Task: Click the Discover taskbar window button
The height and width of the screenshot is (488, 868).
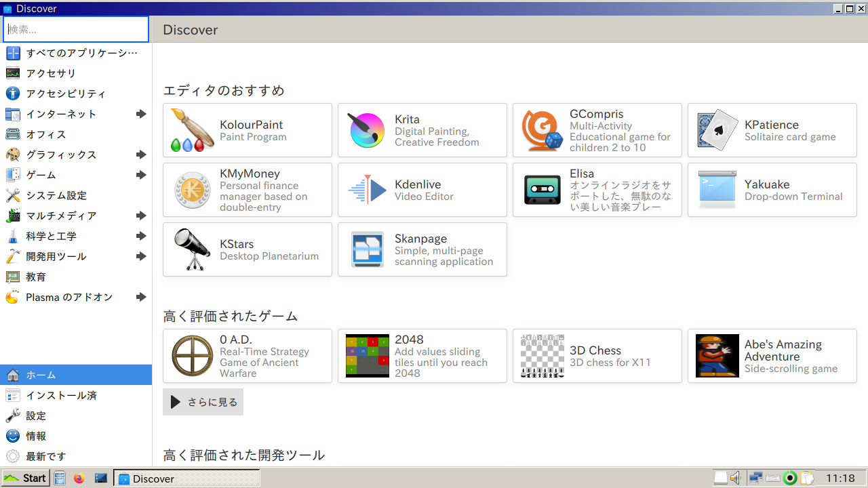Action: pyautogui.click(x=186, y=478)
